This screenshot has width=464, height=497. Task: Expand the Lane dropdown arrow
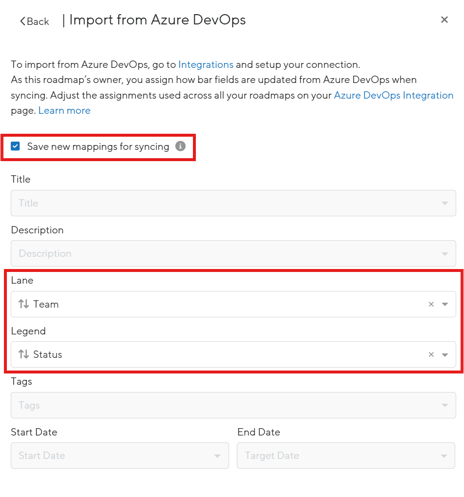click(x=445, y=304)
